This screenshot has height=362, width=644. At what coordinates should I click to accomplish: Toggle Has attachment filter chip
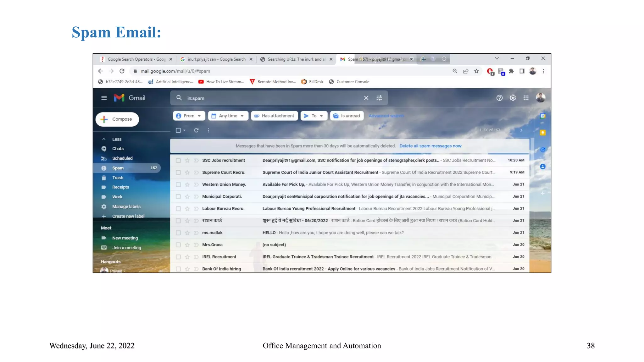[274, 116]
